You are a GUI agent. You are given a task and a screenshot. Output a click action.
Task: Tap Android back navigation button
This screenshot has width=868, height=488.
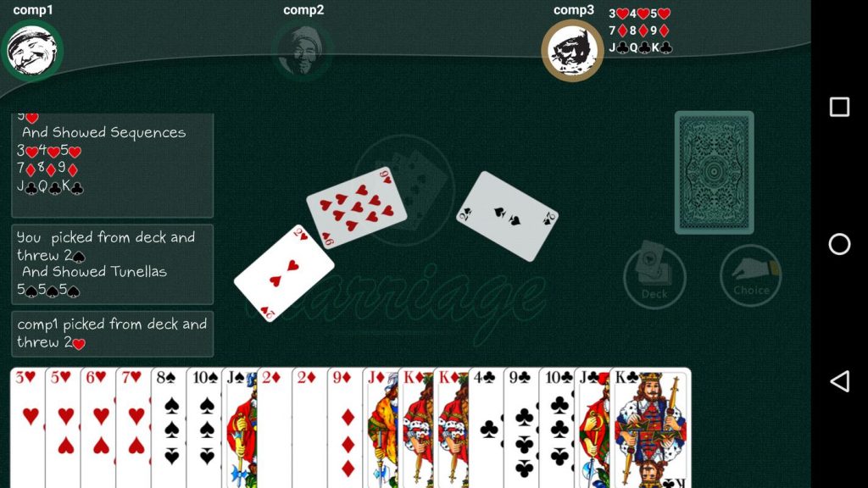840,380
